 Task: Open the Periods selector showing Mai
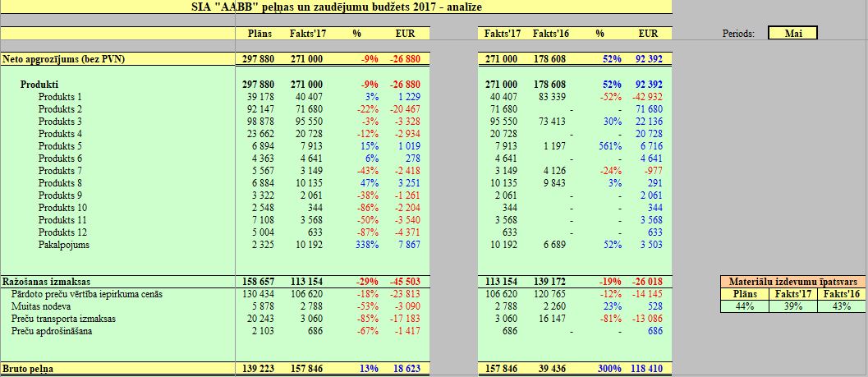pos(792,34)
